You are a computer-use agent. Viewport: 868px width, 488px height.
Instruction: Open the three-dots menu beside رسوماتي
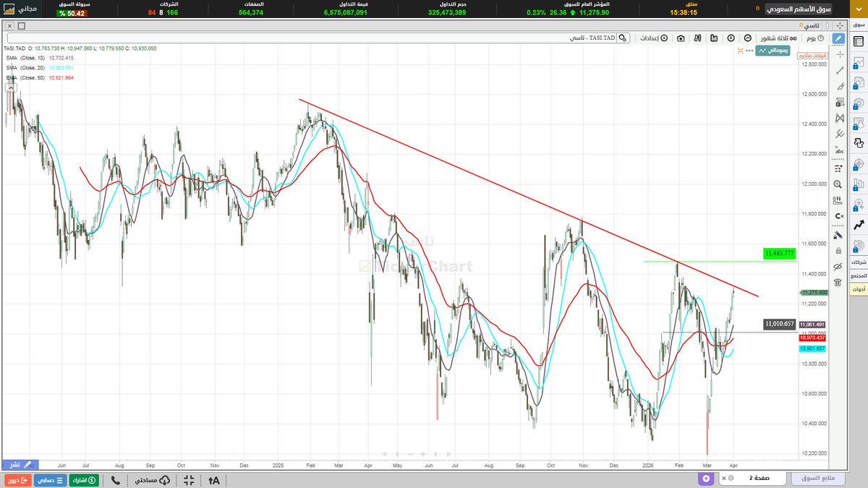[x=750, y=51]
